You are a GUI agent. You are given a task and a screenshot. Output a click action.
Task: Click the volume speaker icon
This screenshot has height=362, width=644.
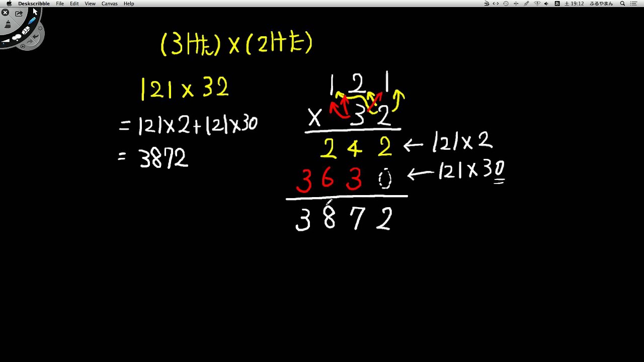(x=546, y=4)
